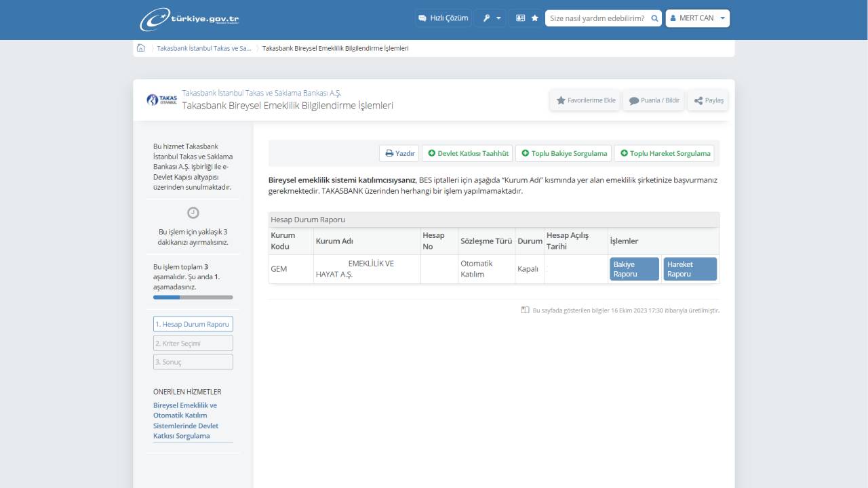Open Devlet Katkısı Taahhüt
868x488 pixels.
[x=468, y=153]
